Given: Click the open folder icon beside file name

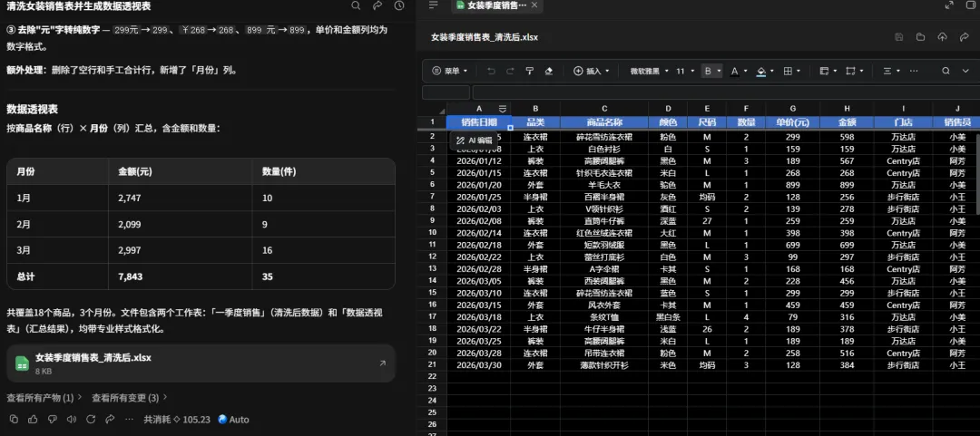Looking at the screenshot, I should [x=921, y=37].
